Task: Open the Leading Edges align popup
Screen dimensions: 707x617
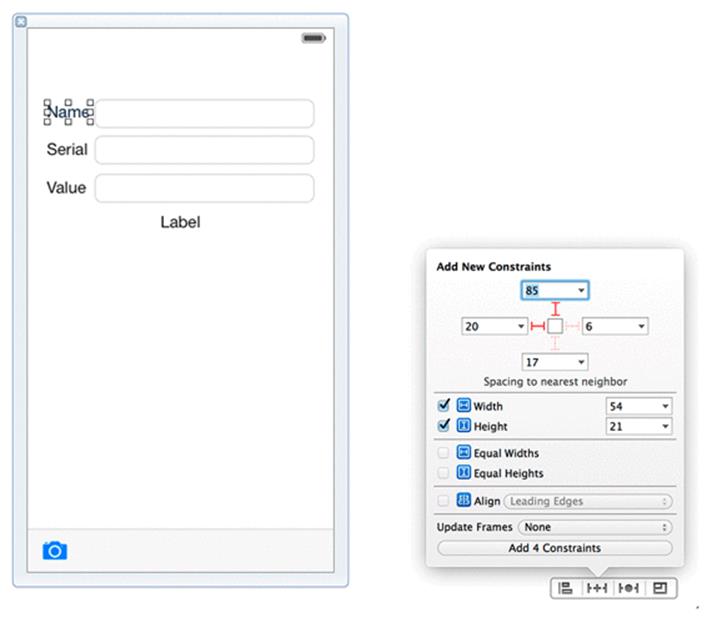Action: click(x=588, y=501)
